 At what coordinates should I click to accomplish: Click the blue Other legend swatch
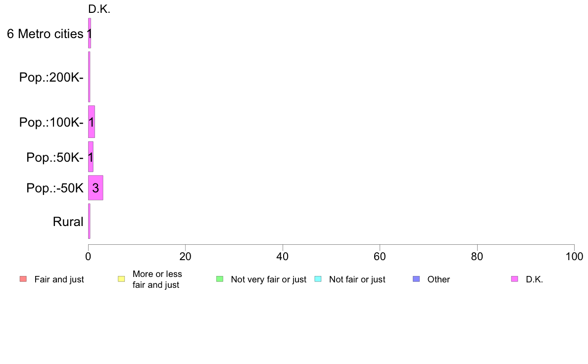(x=416, y=279)
